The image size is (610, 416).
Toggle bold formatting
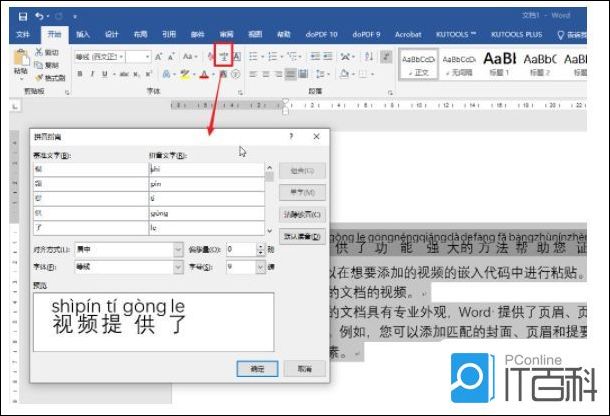80,74
